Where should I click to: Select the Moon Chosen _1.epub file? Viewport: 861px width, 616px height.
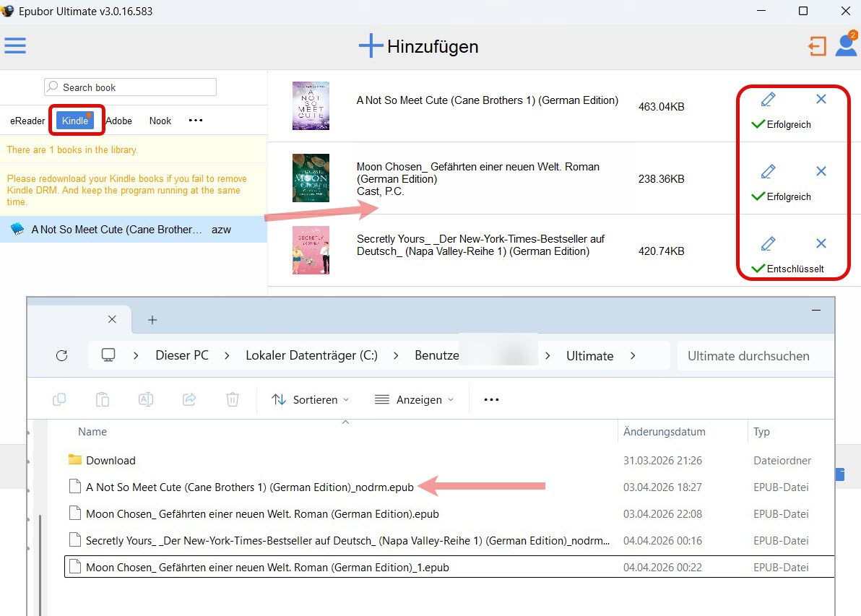(449, 567)
